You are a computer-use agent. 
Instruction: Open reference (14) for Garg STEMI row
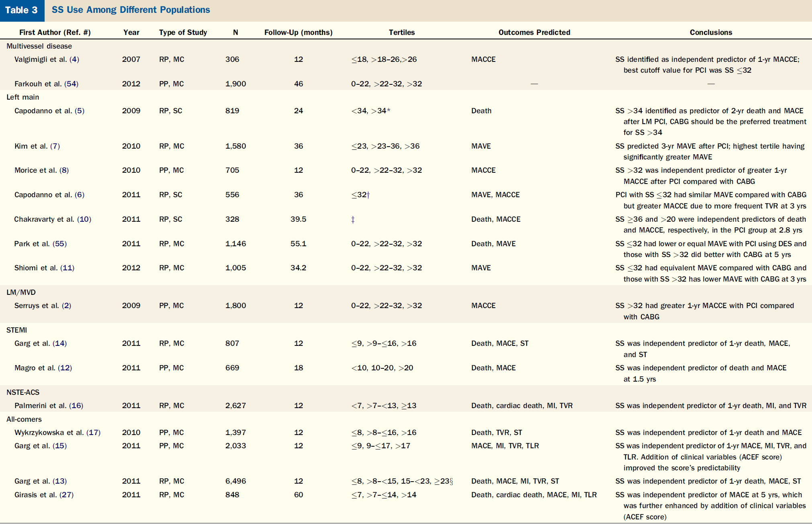pos(60,343)
